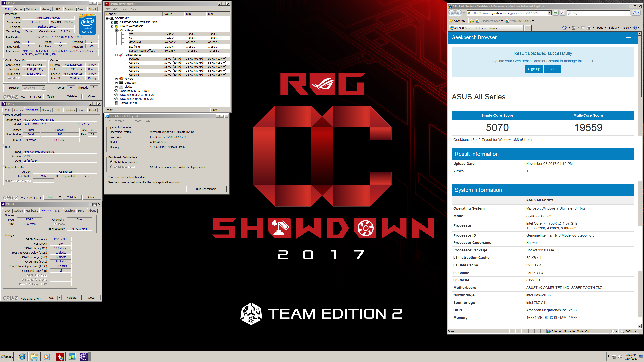Expand the ASUSTeK COMPUTER INC. node in HWMonitor

pos(112,22)
